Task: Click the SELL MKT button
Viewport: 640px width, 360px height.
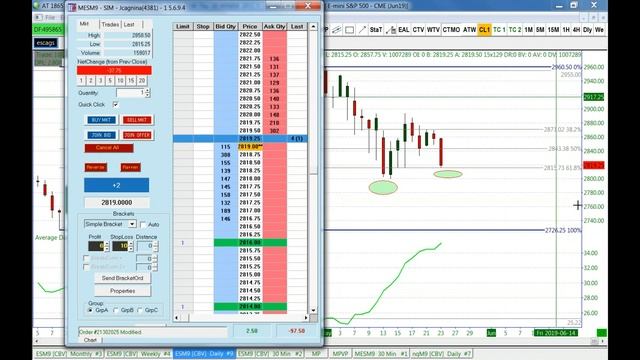Action: (x=137, y=120)
